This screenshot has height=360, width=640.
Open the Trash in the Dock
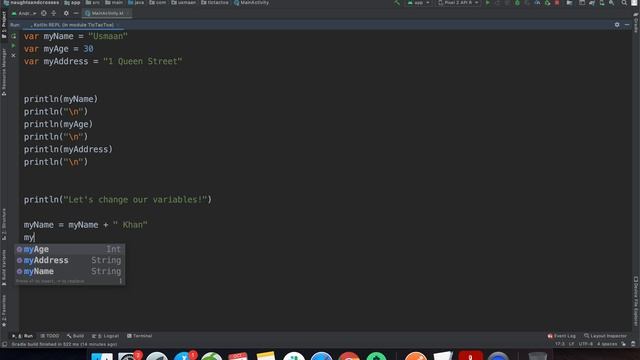(x=537, y=356)
